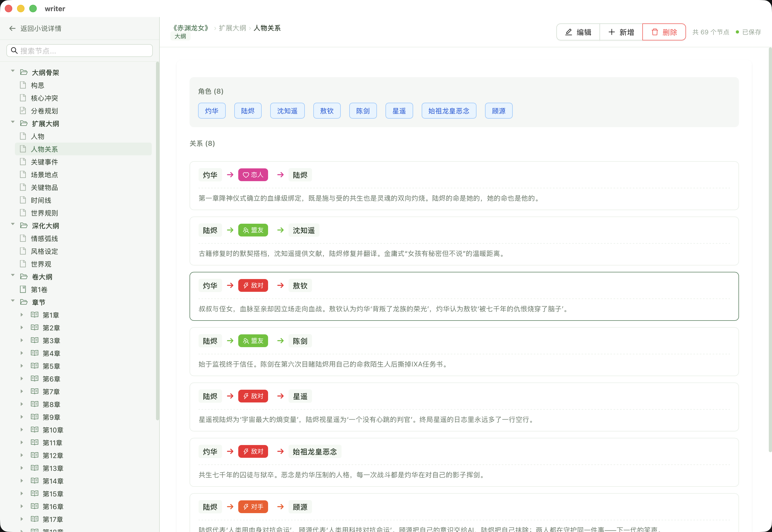Click the 编辑 button
This screenshot has height=532, width=772.
(578, 32)
